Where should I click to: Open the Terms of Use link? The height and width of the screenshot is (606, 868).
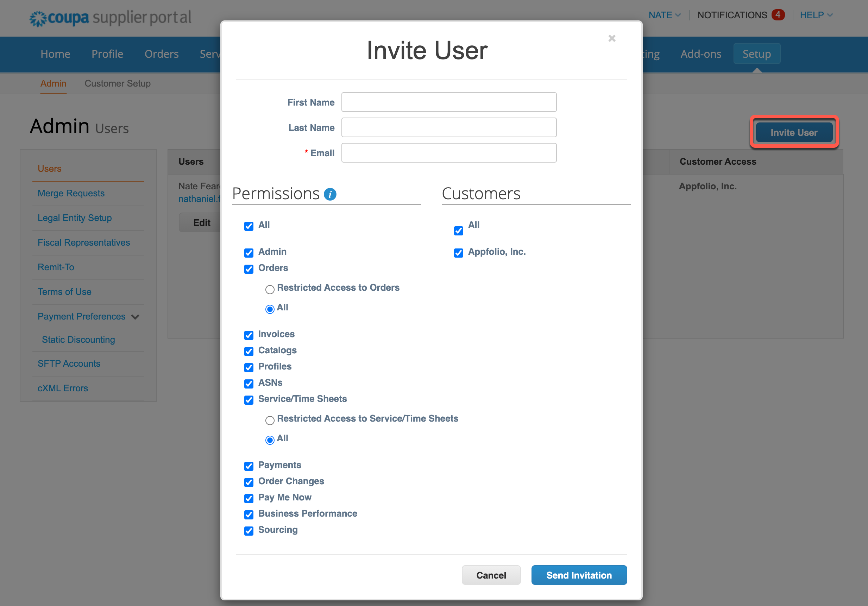(64, 291)
